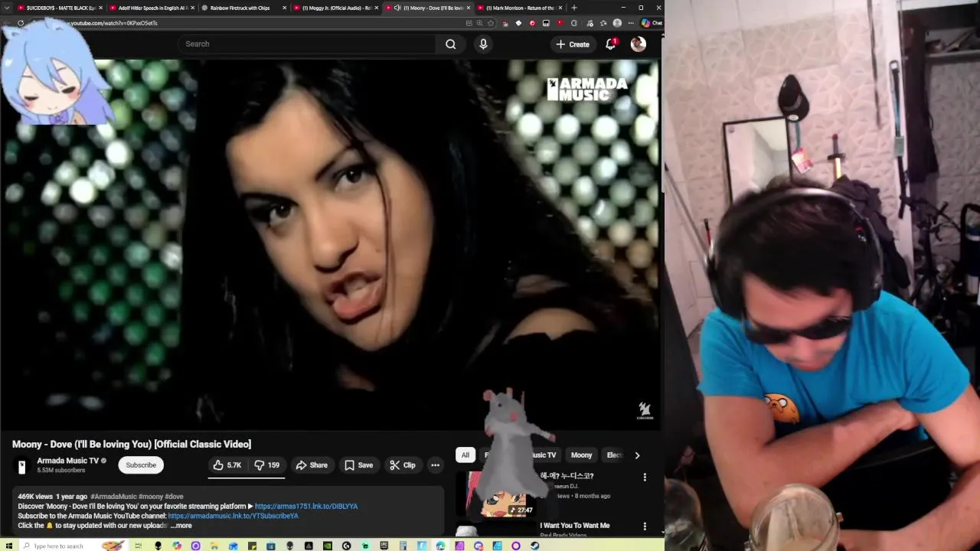Viewport: 980px width, 551px height.
Task: Open a new browser tab
Action: pyautogui.click(x=574, y=8)
